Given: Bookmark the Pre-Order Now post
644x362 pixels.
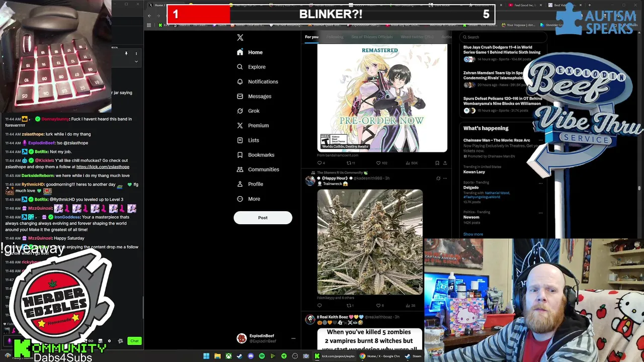Looking at the screenshot, I should click(437, 163).
